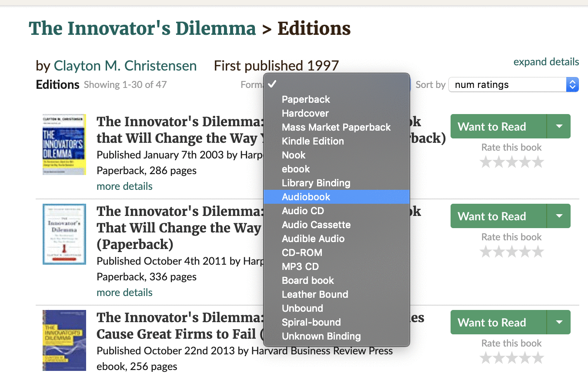This screenshot has width=588, height=377.
Task: Expand shelf arrow beside third Want to Read
Action: 559,322
